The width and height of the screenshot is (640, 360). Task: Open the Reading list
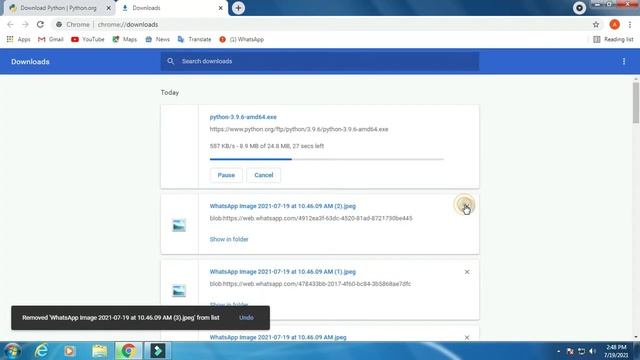click(613, 39)
